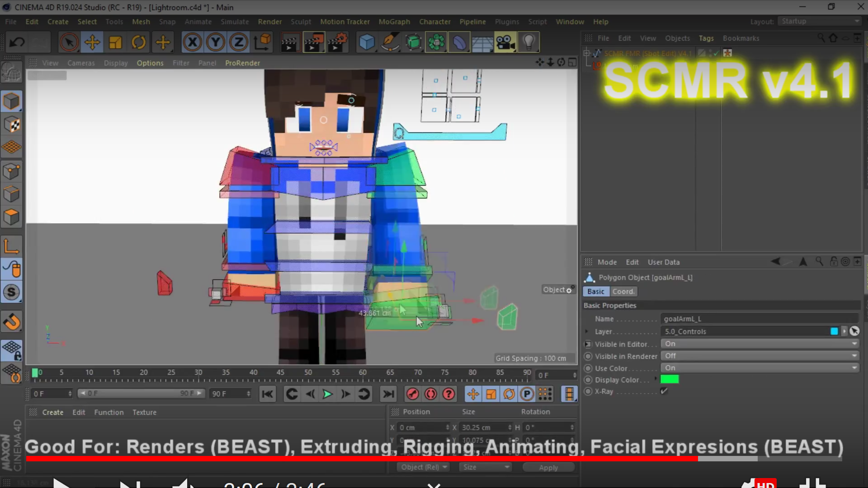
Task: Switch to the Coord. tab
Action: coord(623,291)
